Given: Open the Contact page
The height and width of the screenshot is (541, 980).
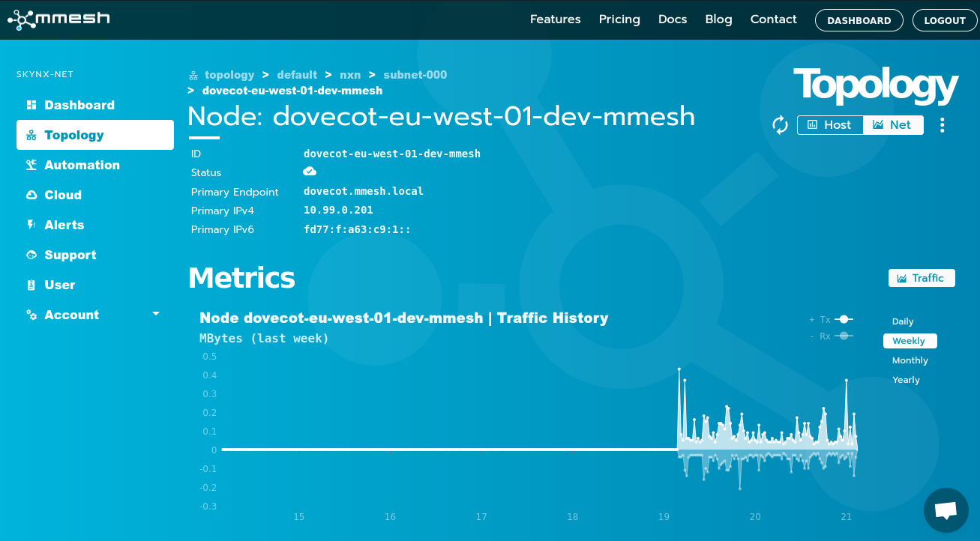Looking at the screenshot, I should (774, 19).
